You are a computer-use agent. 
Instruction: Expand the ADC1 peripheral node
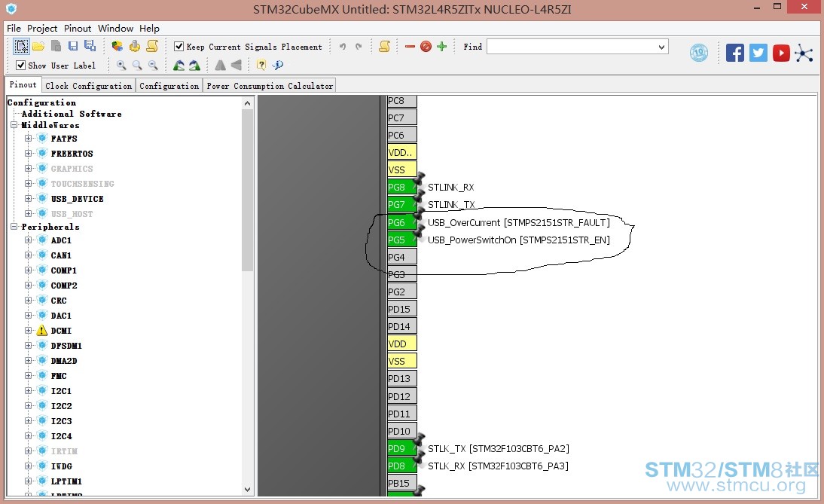pos(29,240)
